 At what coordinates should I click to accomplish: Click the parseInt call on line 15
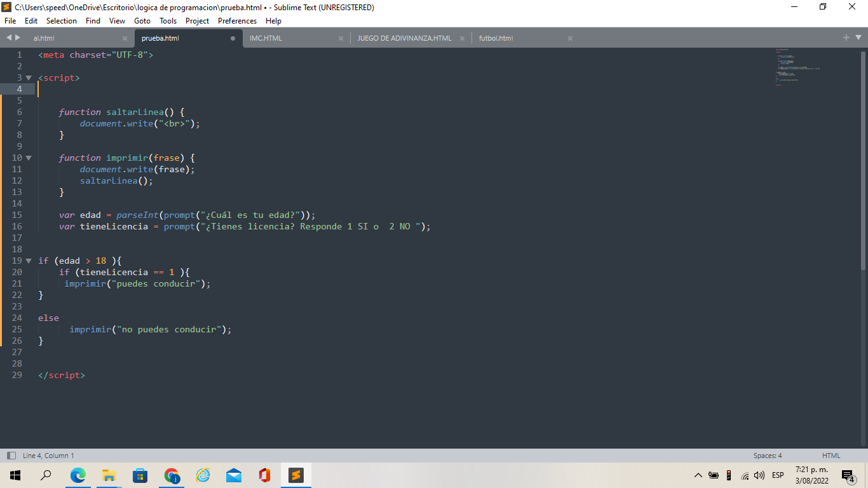click(x=137, y=215)
